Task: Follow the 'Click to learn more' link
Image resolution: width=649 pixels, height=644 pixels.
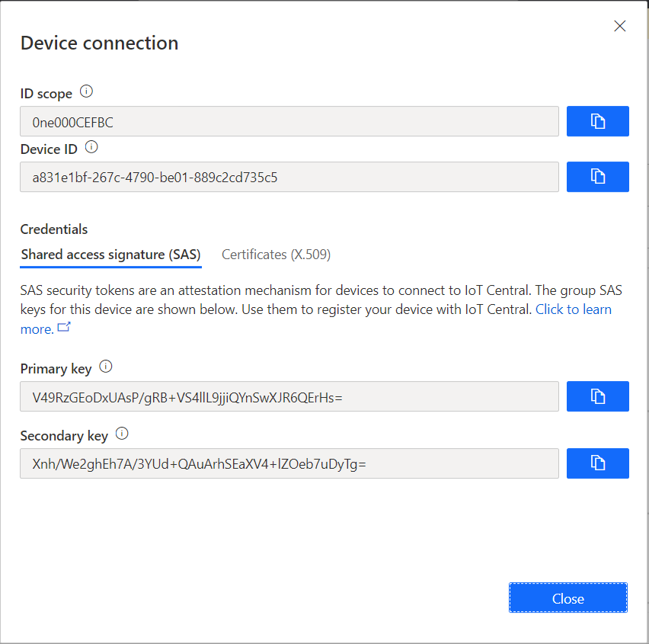Action: pos(573,309)
